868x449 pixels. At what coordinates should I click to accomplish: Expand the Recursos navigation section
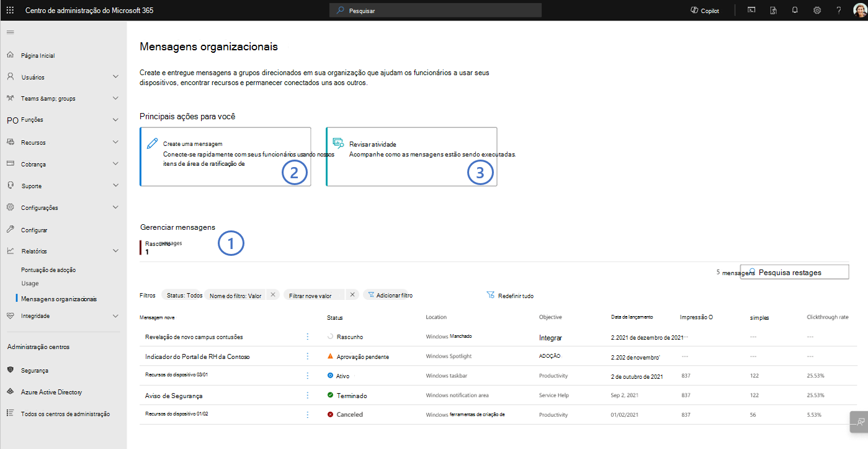(x=115, y=142)
